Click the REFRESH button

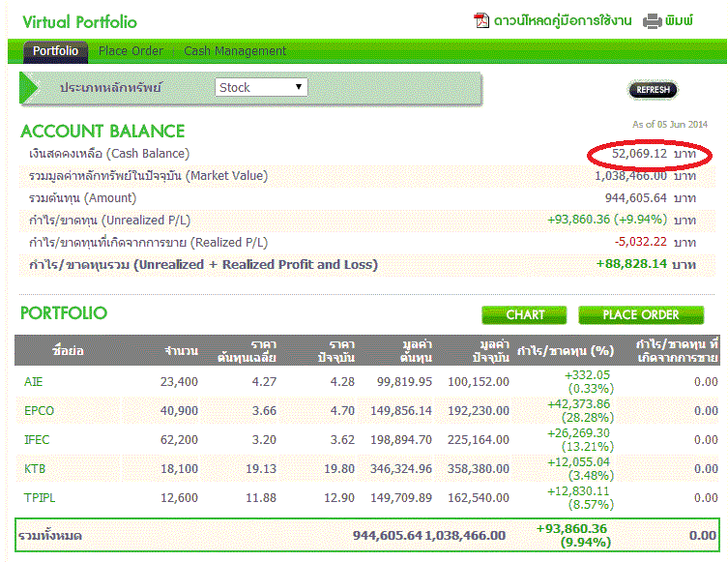pos(653,90)
